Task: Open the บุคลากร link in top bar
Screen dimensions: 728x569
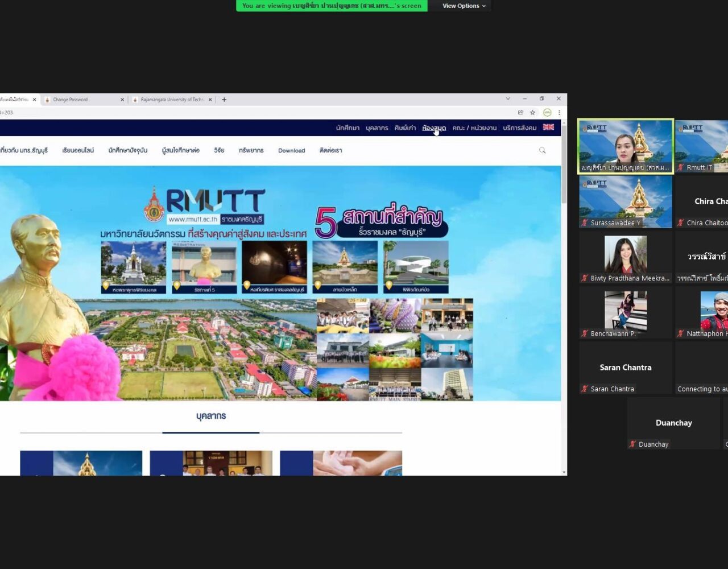Action: tap(377, 128)
